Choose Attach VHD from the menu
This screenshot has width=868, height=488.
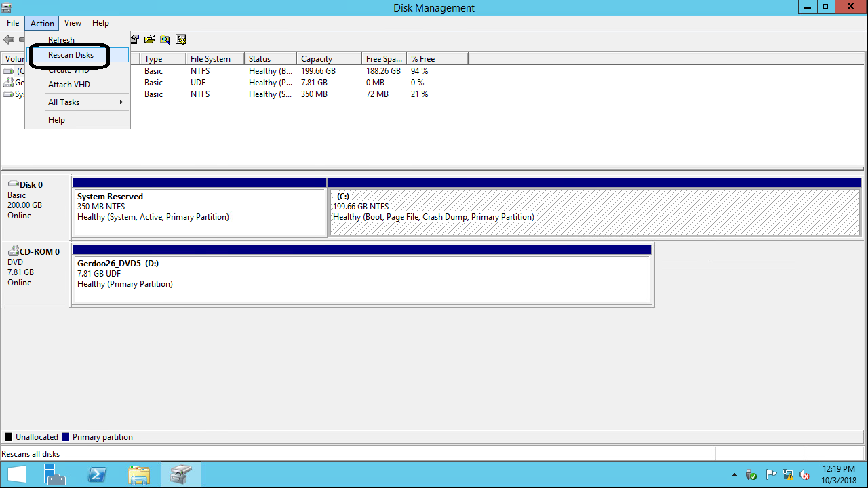[69, 85]
